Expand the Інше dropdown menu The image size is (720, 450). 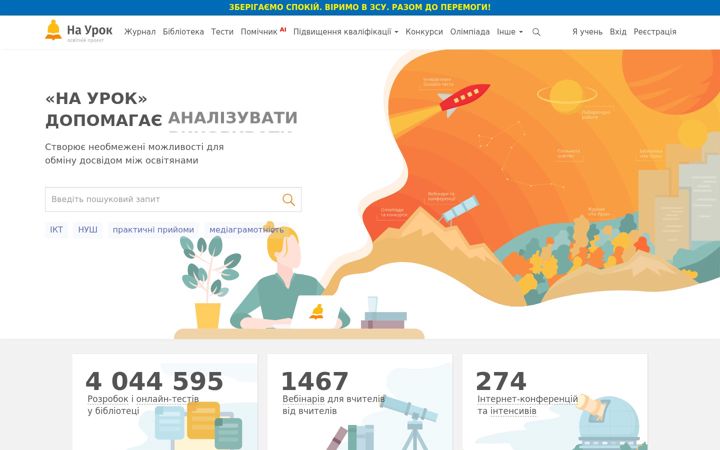point(509,32)
